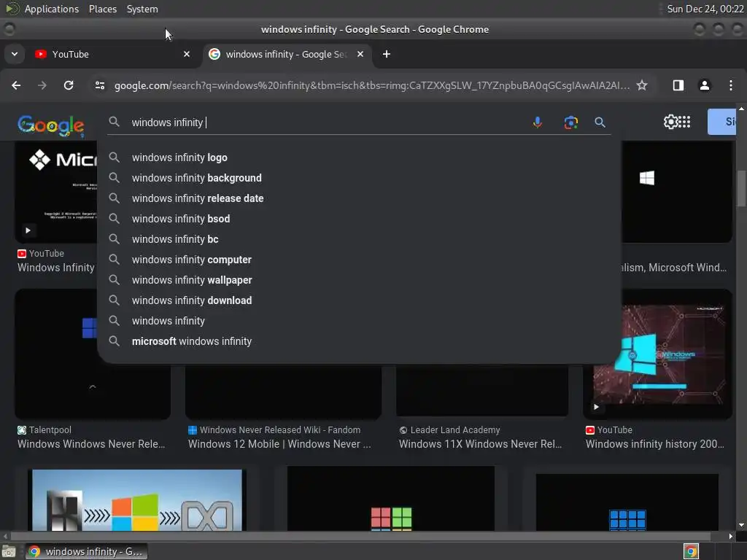747x560 pixels.
Task: Open Chrome side panel icon
Action: pos(678,85)
